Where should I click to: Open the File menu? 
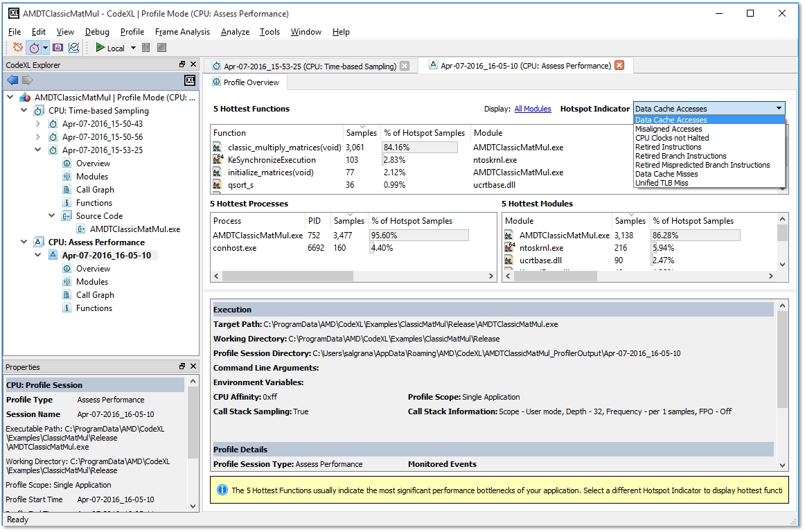click(15, 32)
